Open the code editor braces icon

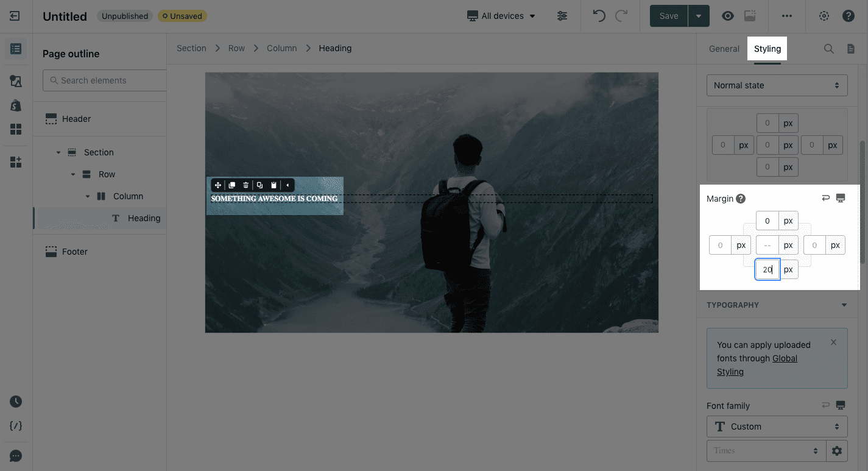[x=16, y=426]
